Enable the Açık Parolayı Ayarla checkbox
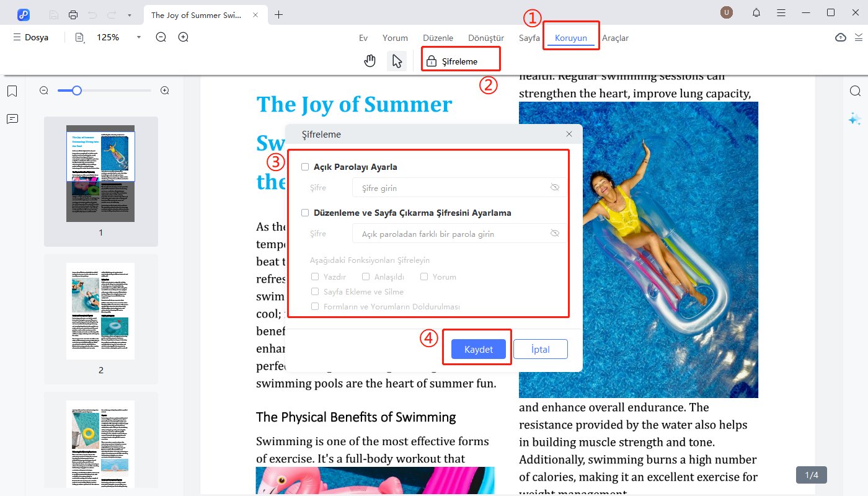The width and height of the screenshot is (868, 496). coord(304,166)
